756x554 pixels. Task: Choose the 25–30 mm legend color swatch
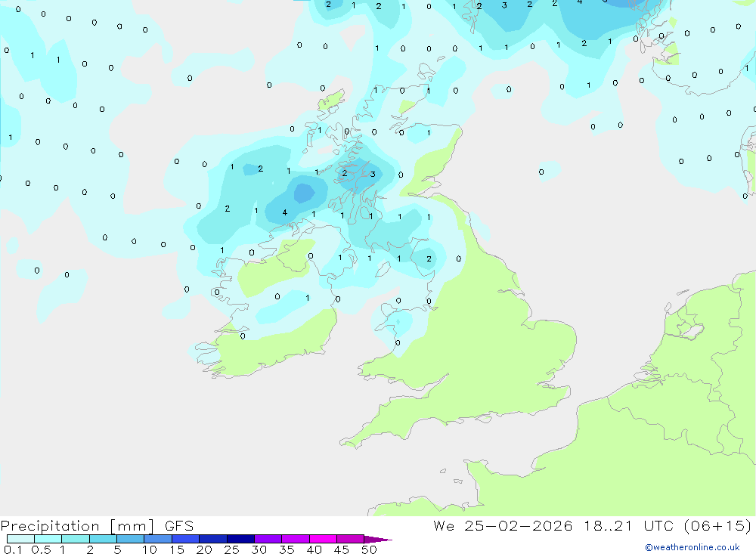click(240, 539)
